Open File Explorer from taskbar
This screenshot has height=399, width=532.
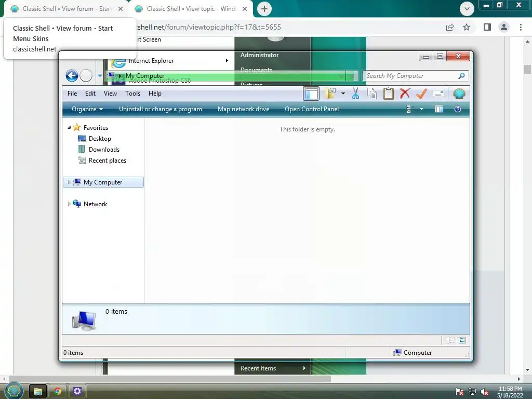[37, 392]
